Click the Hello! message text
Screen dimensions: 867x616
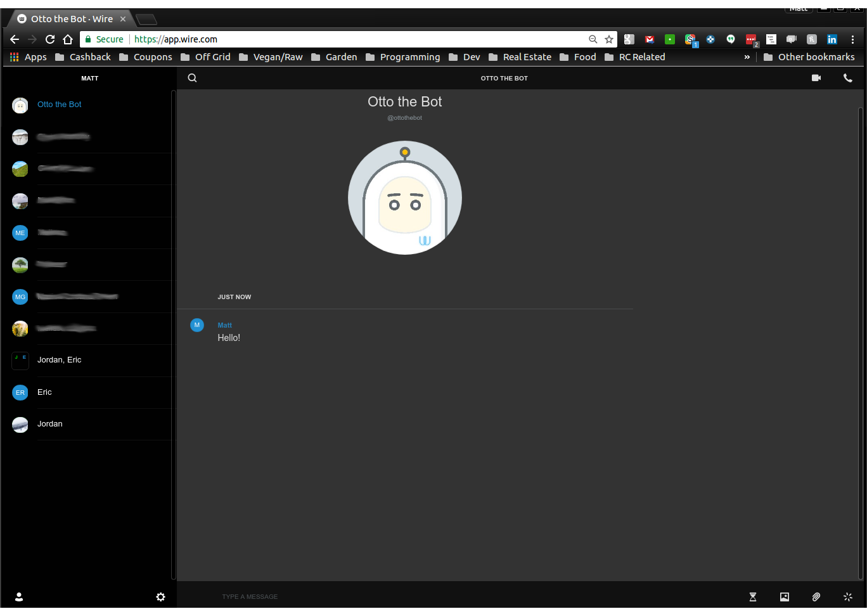(x=229, y=338)
